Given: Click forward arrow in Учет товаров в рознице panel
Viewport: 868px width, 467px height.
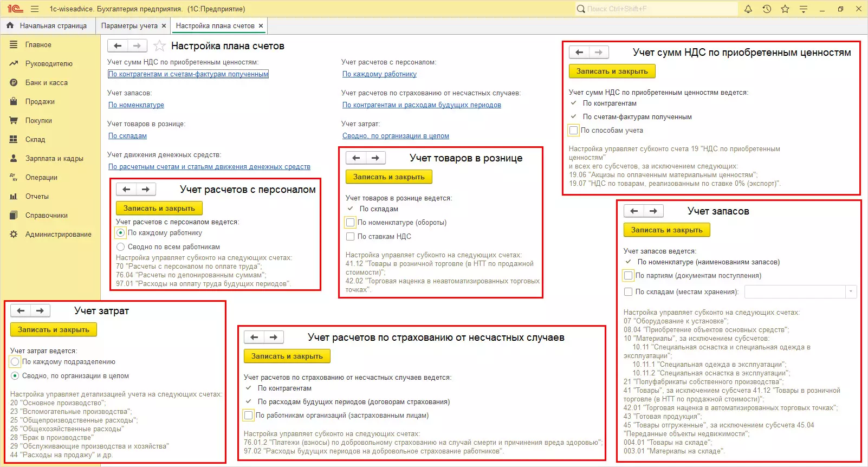Looking at the screenshot, I should pos(375,158).
